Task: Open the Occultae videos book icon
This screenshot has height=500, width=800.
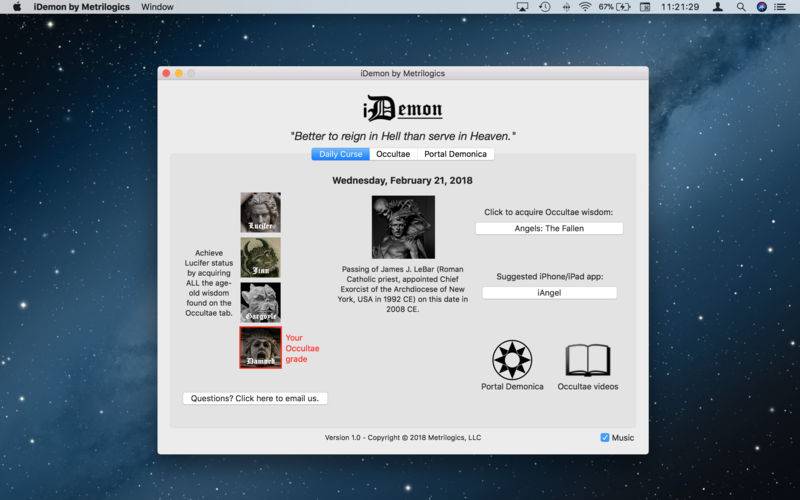Action: pyautogui.click(x=588, y=360)
